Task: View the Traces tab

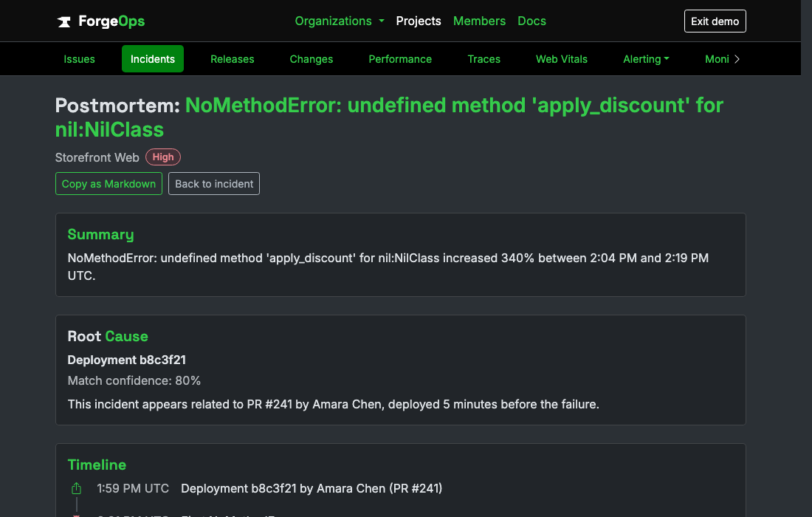Action: (x=484, y=59)
